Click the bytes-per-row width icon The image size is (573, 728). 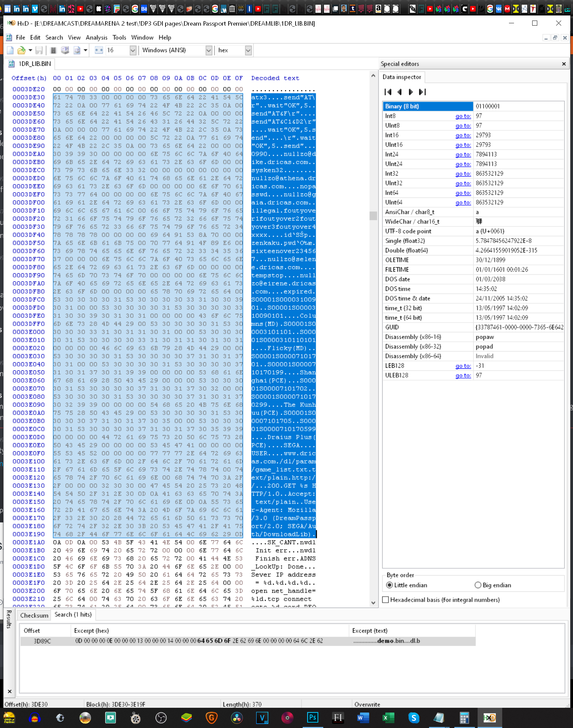coord(99,50)
